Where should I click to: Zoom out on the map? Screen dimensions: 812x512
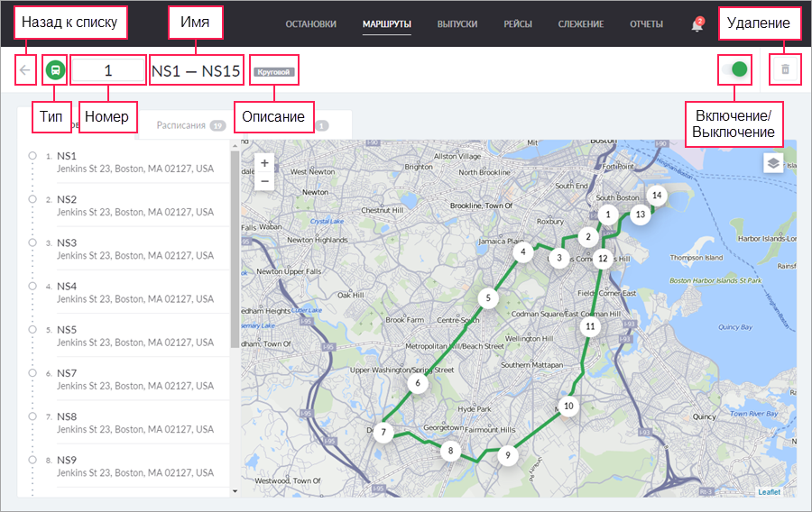click(264, 181)
